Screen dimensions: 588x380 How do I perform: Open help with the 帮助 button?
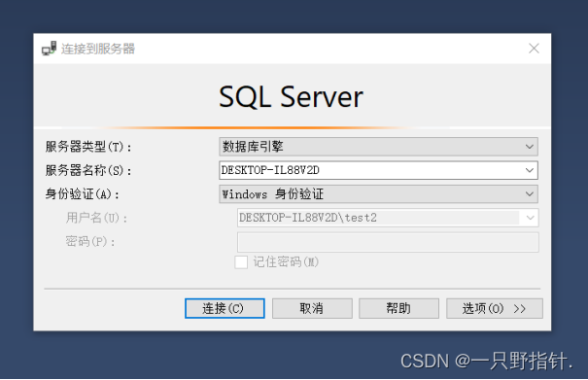(x=398, y=308)
